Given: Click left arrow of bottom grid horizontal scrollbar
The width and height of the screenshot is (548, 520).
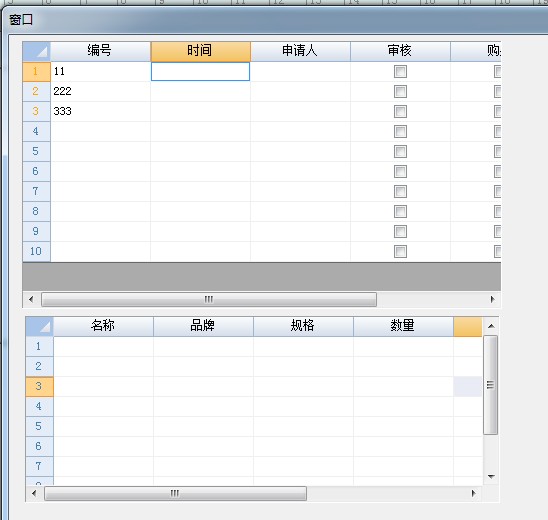Looking at the screenshot, I should (34, 493).
